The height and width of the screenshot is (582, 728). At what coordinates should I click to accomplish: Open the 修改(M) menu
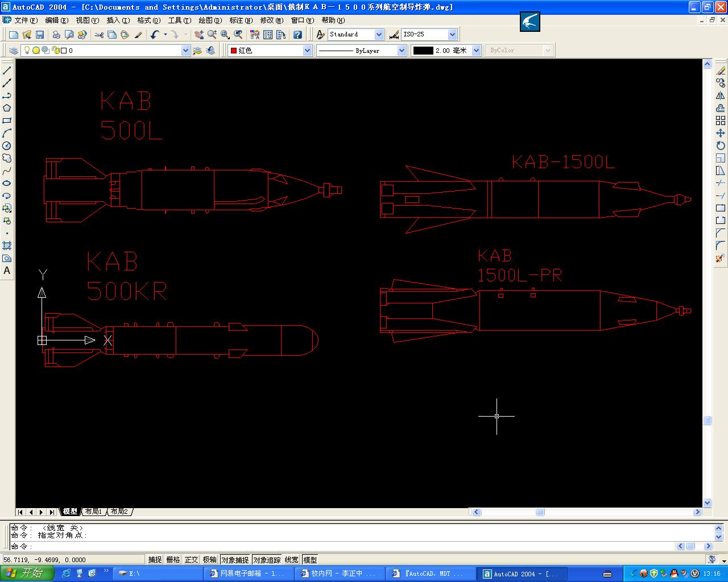click(x=271, y=20)
